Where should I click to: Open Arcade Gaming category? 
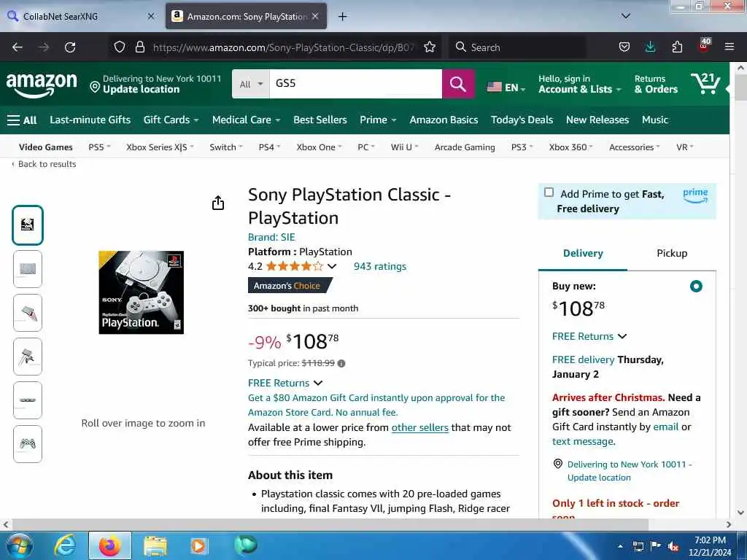[465, 147]
